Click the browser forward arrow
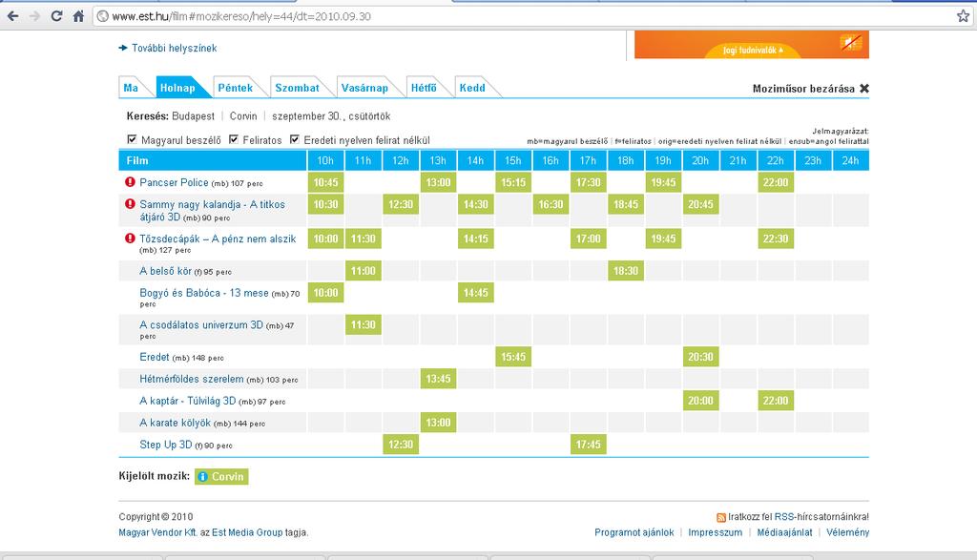This screenshot has width=977, height=560. [x=35, y=16]
